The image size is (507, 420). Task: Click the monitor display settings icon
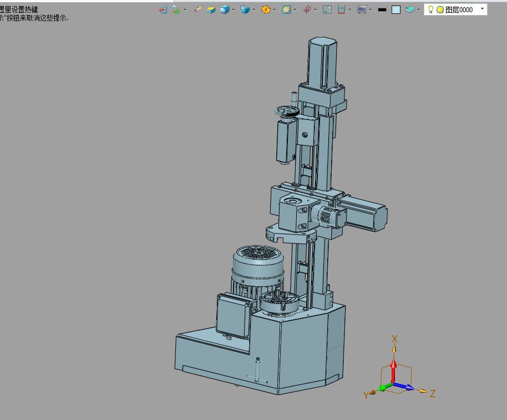(x=362, y=9)
